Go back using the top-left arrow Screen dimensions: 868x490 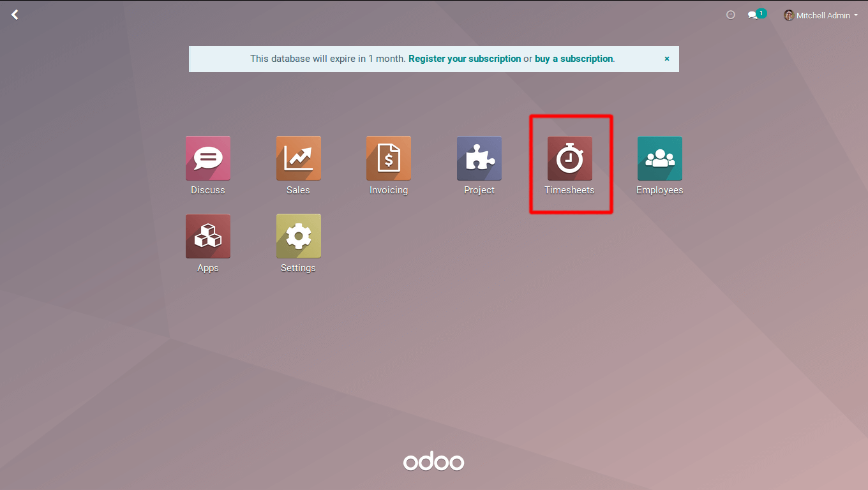point(15,14)
